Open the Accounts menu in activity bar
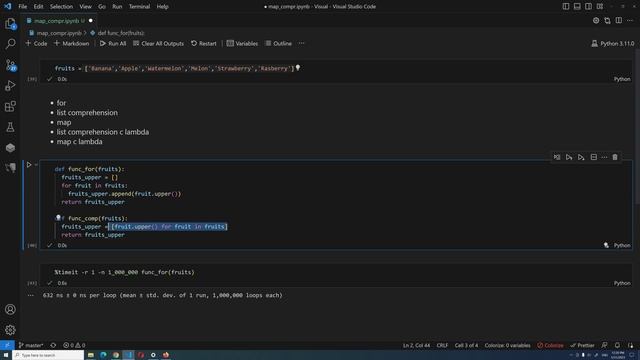 tap(10, 309)
